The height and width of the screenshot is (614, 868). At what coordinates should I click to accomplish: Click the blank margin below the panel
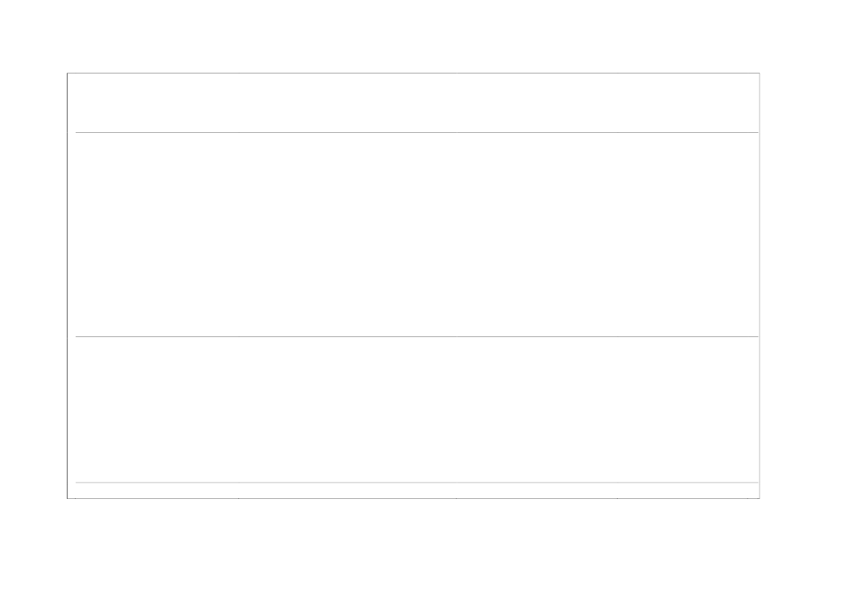pyautogui.click(x=413, y=557)
